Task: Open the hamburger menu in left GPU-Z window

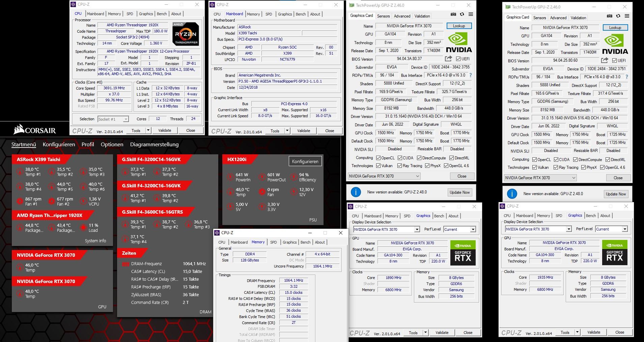Action: click(x=471, y=14)
